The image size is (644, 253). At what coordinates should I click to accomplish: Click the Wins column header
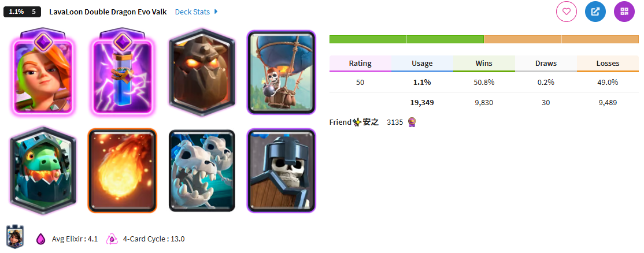pyautogui.click(x=484, y=64)
